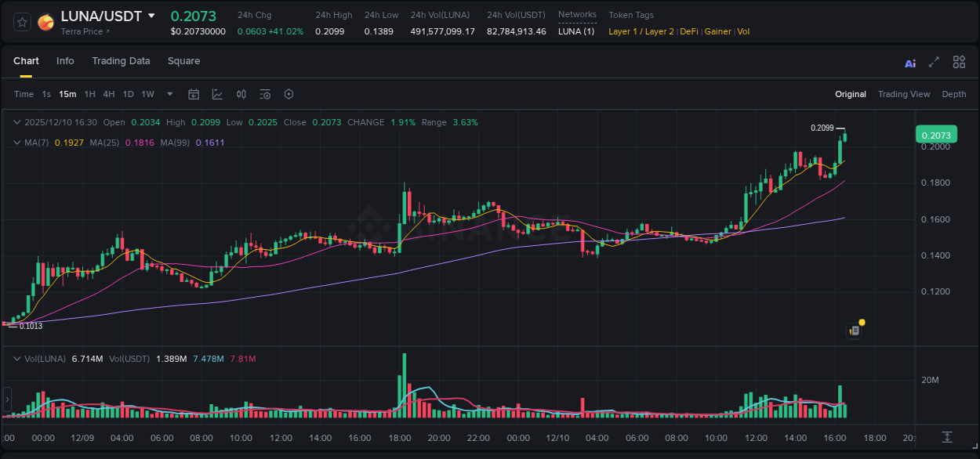Click the Ai analysis icon
This screenshot has height=459, width=980.
[x=909, y=62]
